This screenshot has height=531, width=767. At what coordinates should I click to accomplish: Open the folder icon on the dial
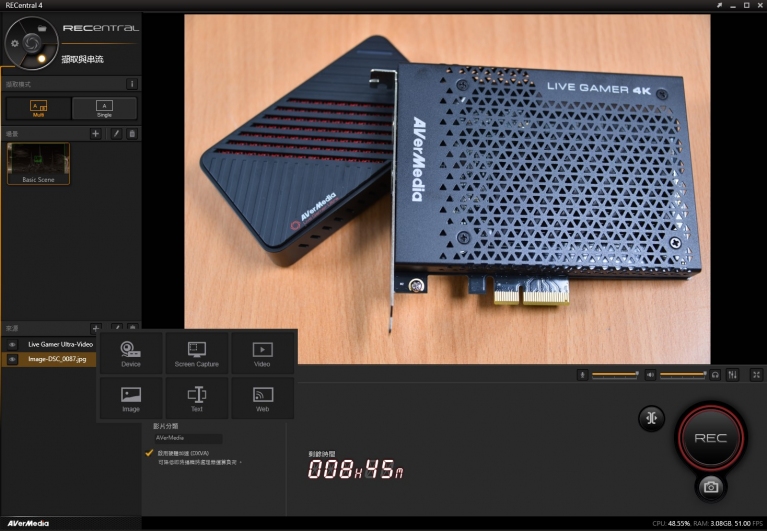click(42, 28)
